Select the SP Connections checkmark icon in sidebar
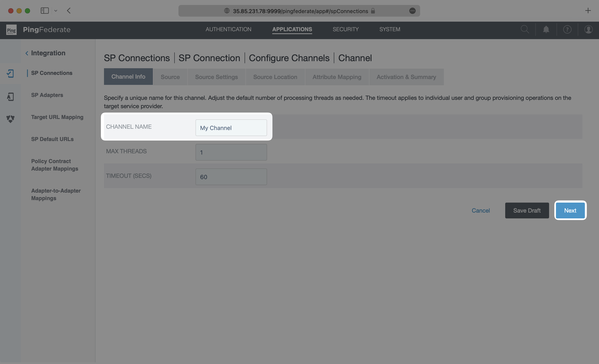This screenshot has height=364, width=599. pyautogui.click(x=10, y=73)
